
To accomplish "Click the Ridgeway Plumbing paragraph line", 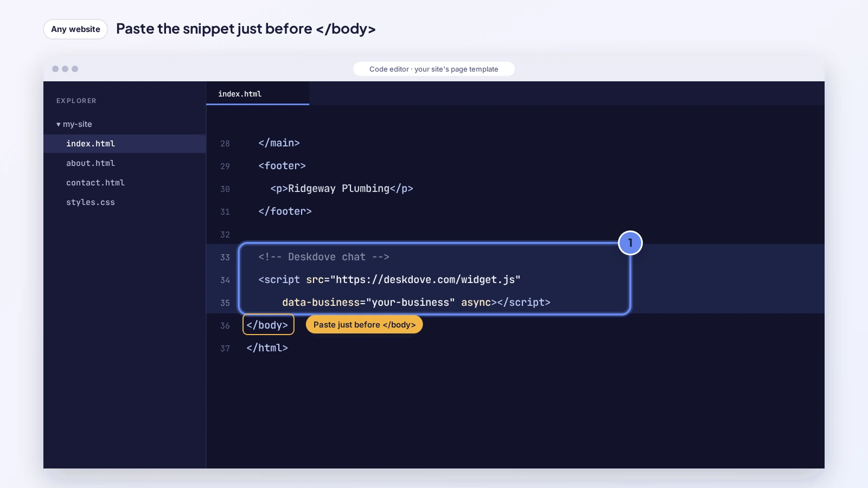I will [x=342, y=189].
